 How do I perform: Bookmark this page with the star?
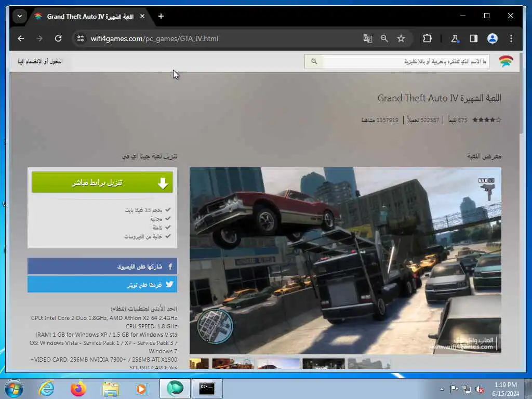click(x=401, y=38)
